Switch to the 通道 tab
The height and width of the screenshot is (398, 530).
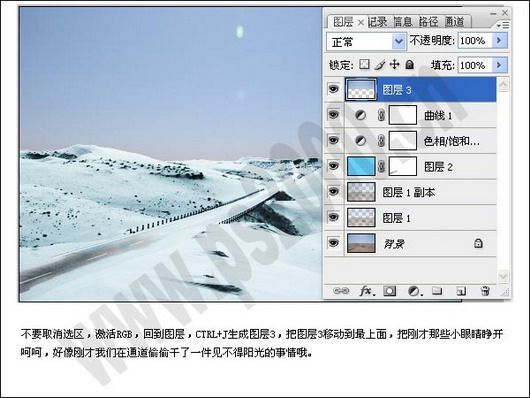454,22
